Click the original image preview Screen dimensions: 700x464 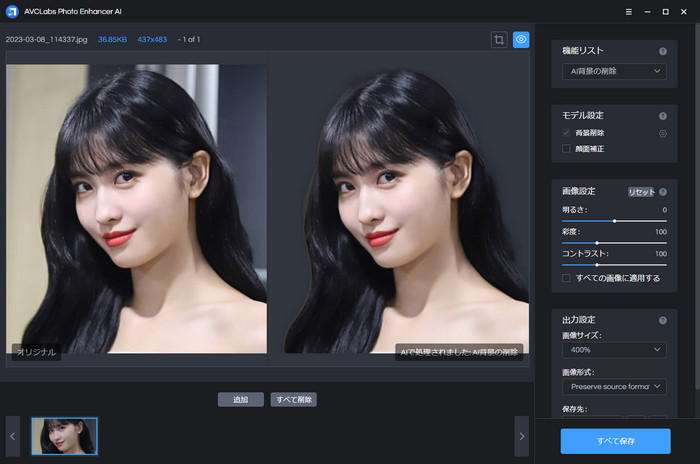pos(136,209)
